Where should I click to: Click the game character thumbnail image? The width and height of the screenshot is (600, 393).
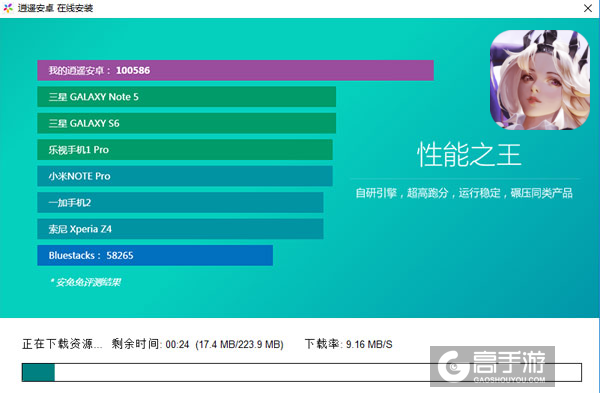(x=540, y=80)
